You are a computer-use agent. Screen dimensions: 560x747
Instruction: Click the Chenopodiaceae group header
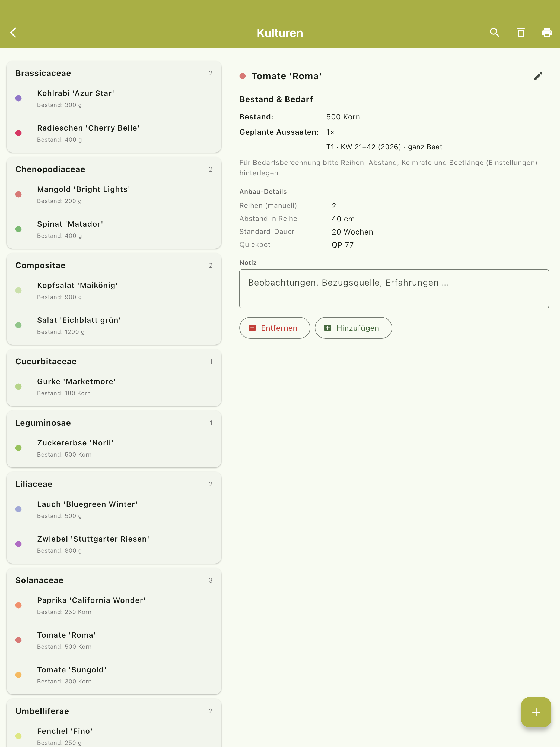pyautogui.click(x=114, y=169)
